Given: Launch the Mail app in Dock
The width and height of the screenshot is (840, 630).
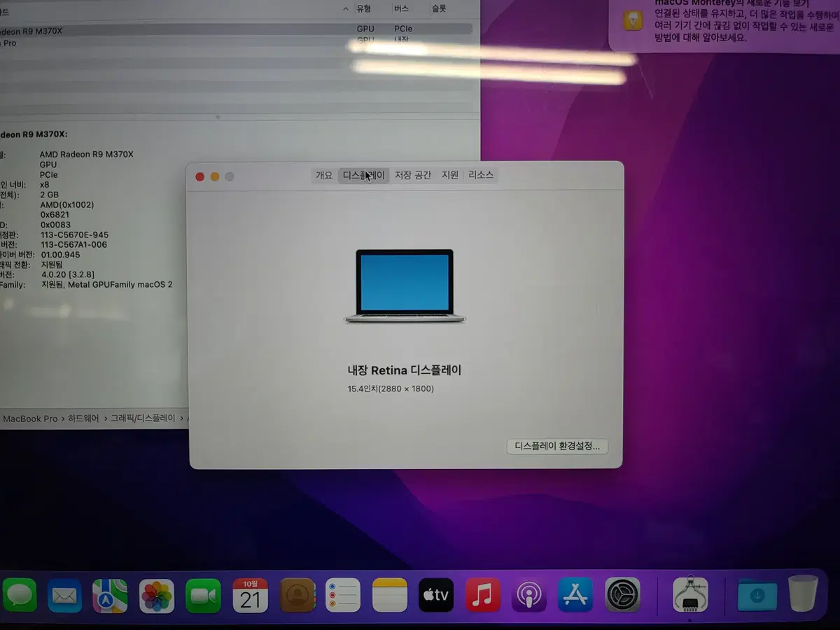Looking at the screenshot, I should pos(64,596).
